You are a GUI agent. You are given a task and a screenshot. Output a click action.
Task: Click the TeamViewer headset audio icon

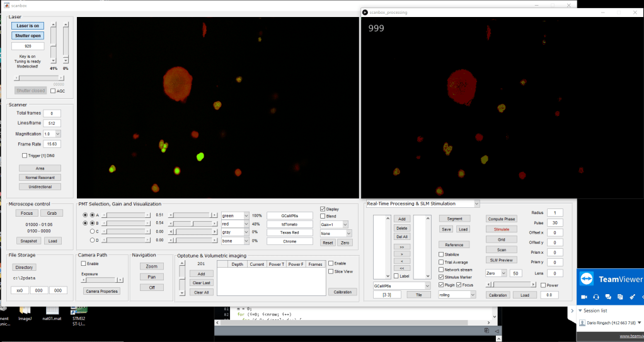click(596, 297)
